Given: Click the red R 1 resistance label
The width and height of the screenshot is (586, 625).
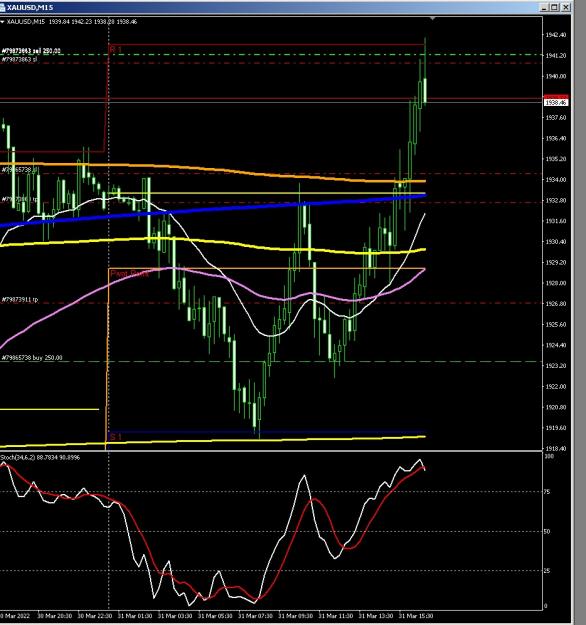Looking at the screenshot, I should pyautogui.click(x=116, y=49).
